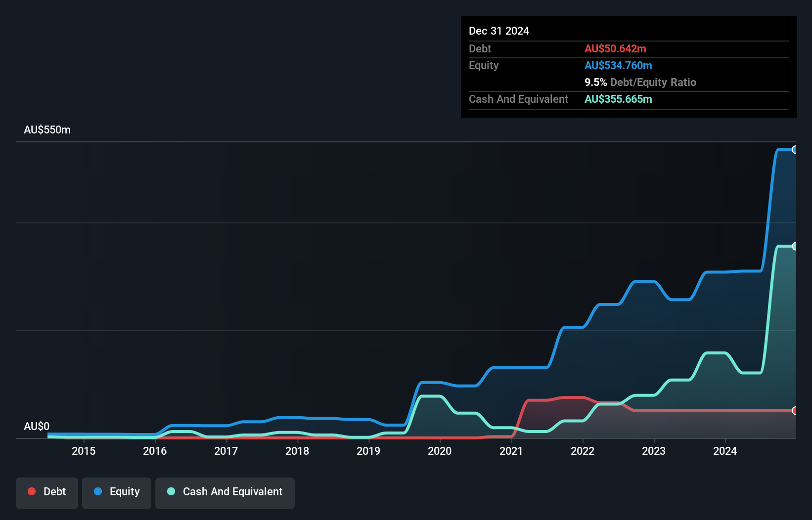
Task: Click the teal Cash And Equivalent legend dot
Action: pyautogui.click(x=171, y=491)
